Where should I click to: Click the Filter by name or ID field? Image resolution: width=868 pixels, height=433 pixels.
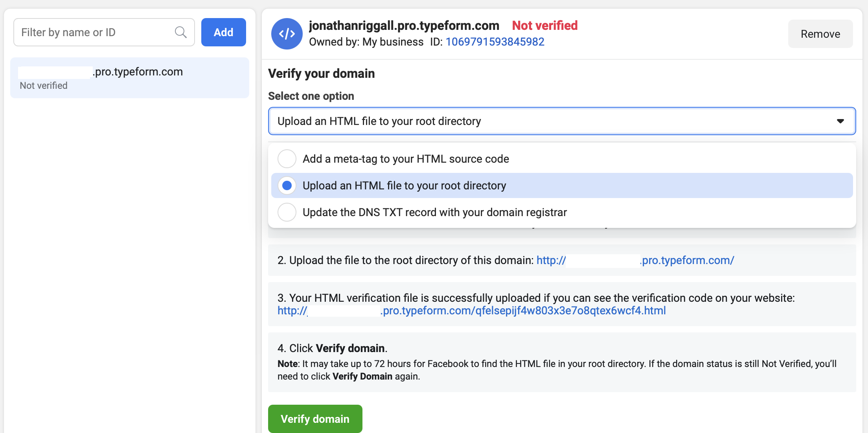[104, 32]
